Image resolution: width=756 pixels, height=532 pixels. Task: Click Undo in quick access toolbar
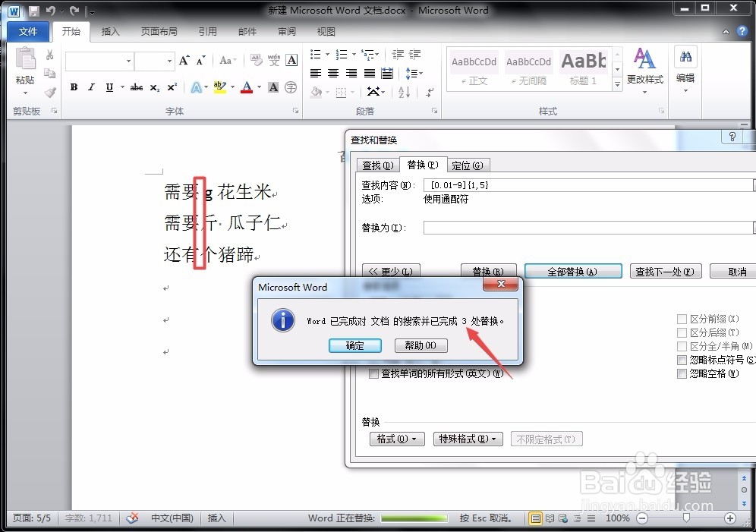[x=50, y=11]
